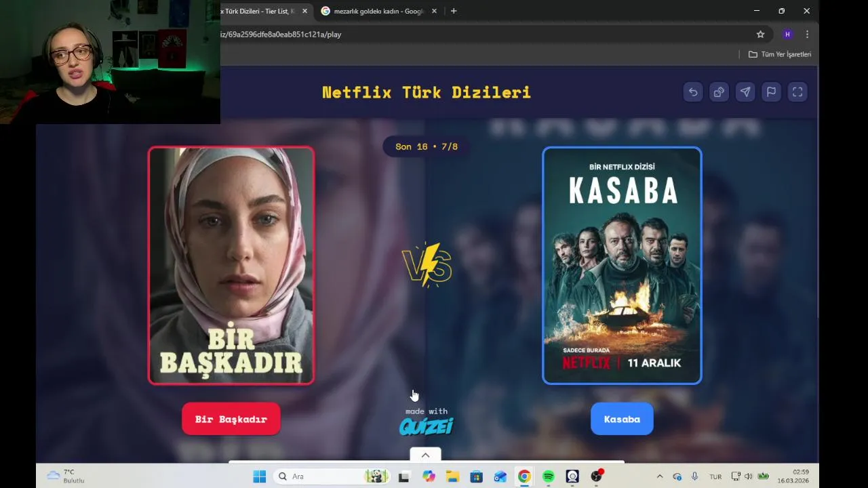This screenshot has width=868, height=488.
Task: Vote for Bir Başkadır with red button
Action: click(x=231, y=419)
